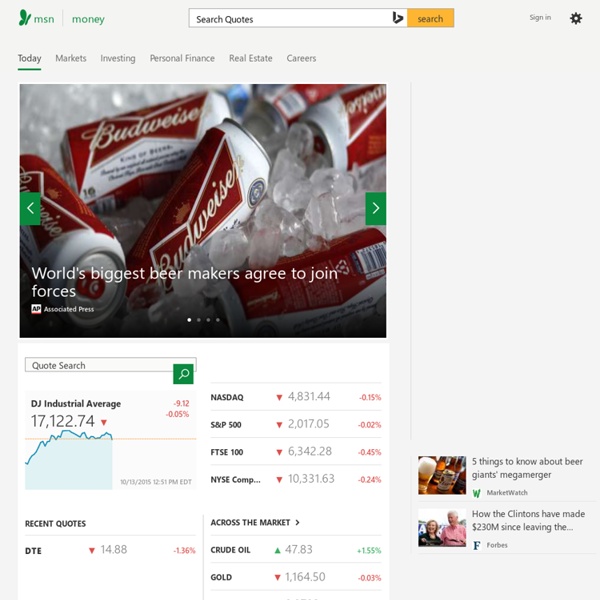Select the first carousel dot indicator
Image resolution: width=600 pixels, height=600 pixels.
point(189,320)
